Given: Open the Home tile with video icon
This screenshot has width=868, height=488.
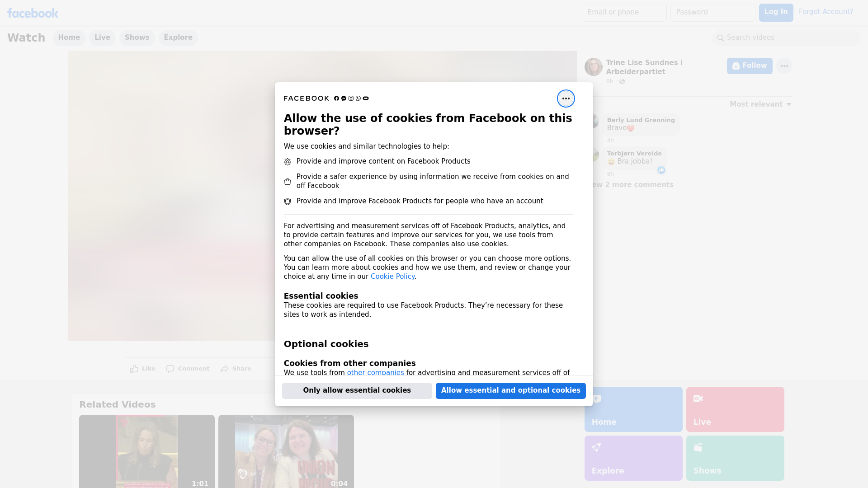Looking at the screenshot, I should [x=633, y=409].
